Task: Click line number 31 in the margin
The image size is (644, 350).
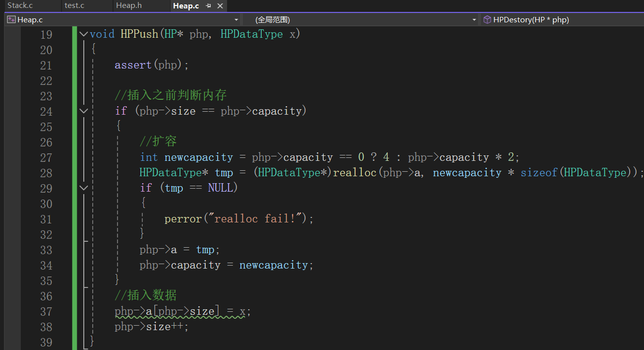Action: pos(46,219)
